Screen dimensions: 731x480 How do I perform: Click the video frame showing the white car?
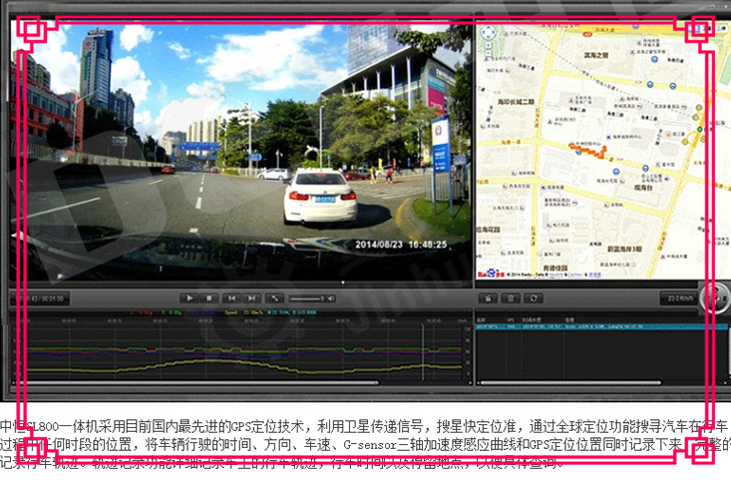click(x=241, y=151)
